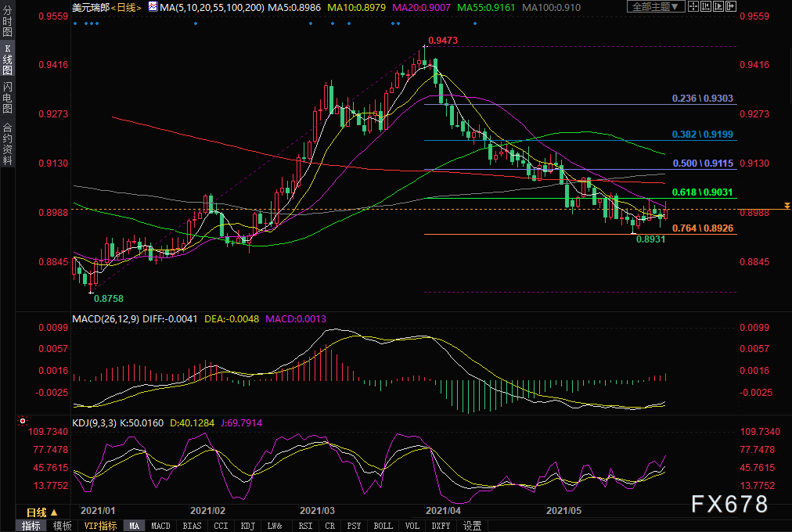Click the 0.236 \ 0.9303 Fibonacci label
This screenshot has height=532, width=792.
point(702,99)
